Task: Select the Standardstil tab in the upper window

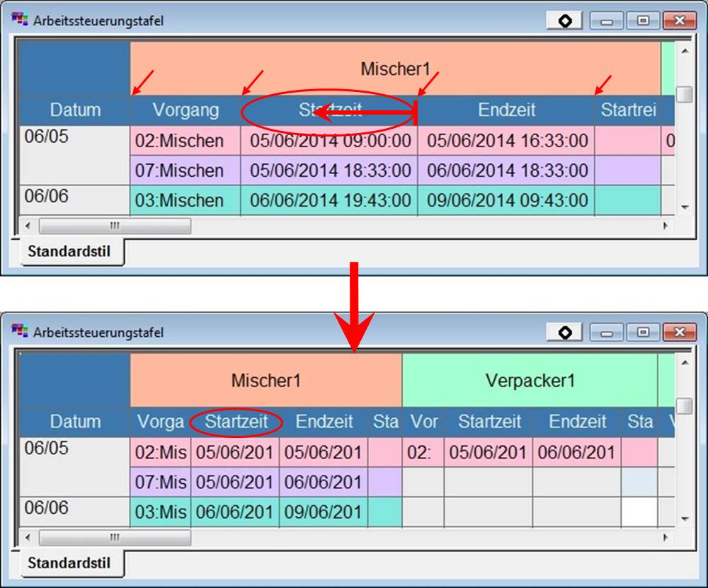Action: (x=69, y=252)
